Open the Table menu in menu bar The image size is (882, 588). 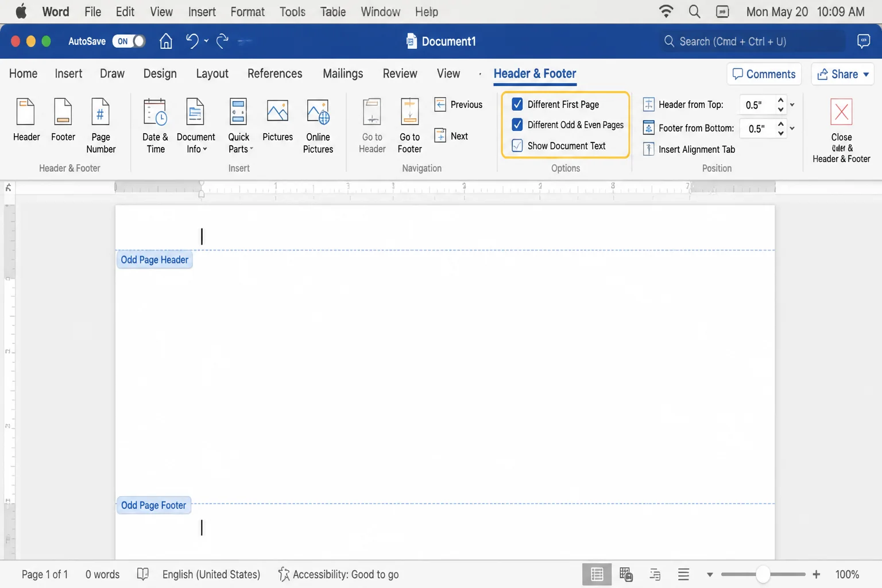[x=333, y=11]
